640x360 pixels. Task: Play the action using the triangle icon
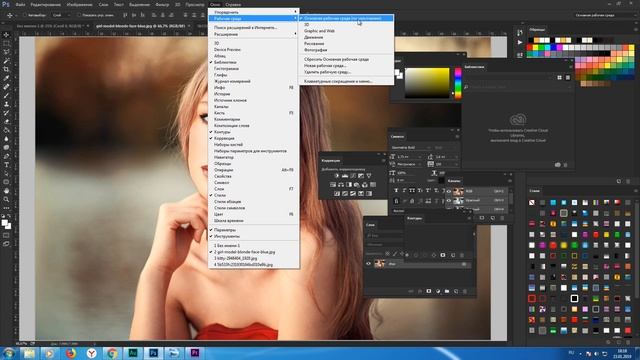520,42
